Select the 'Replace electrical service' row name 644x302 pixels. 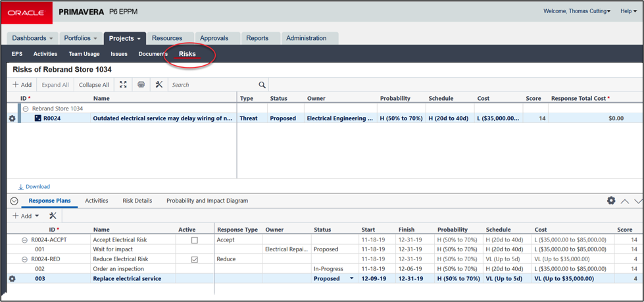[127, 278]
